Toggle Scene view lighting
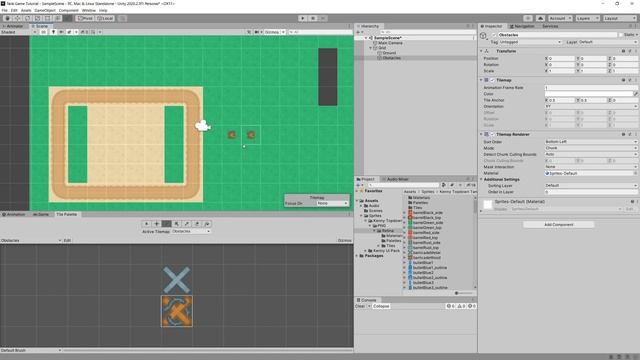The width and height of the screenshot is (640, 360). point(53,32)
